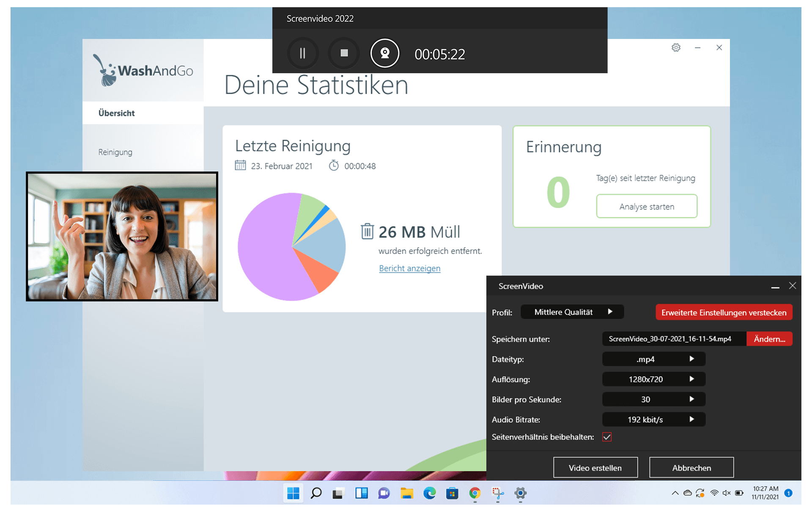Switch to the Reinigung section
Screen dimensions: 812x508
[x=115, y=152]
